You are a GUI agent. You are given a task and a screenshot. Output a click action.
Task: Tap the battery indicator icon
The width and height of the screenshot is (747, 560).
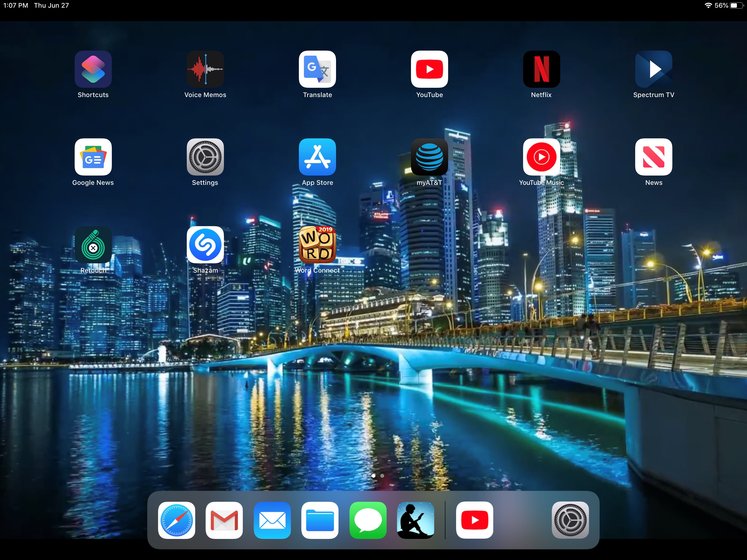click(x=737, y=5)
